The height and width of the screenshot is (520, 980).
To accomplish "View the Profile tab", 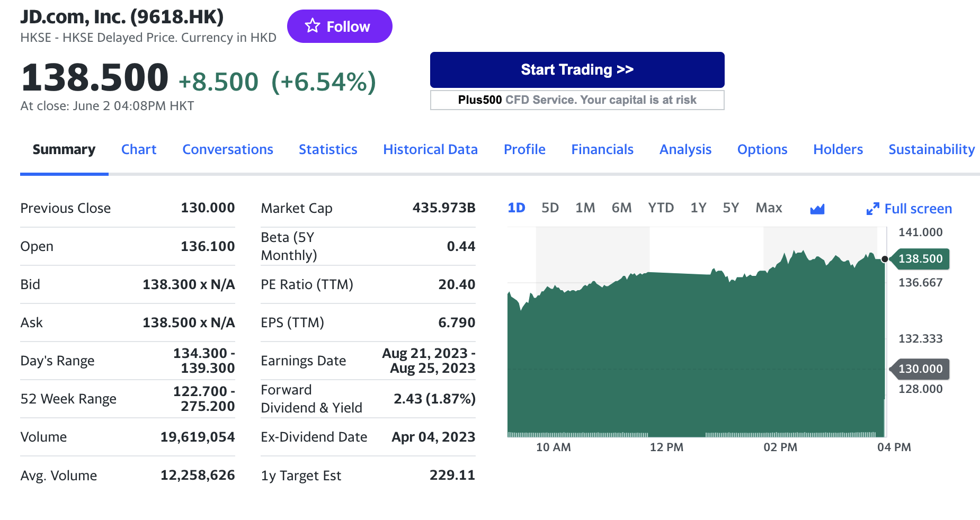I will [x=524, y=150].
